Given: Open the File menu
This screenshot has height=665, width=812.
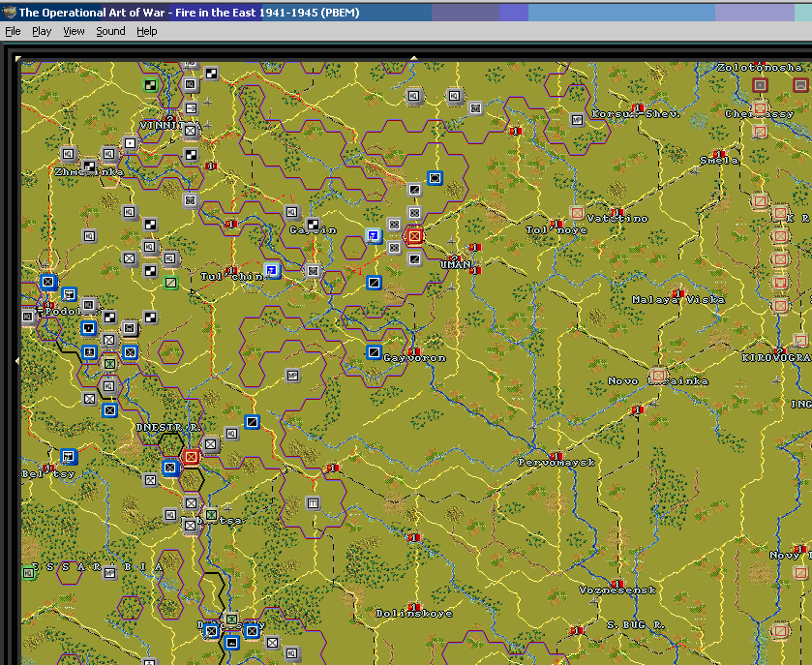Looking at the screenshot, I should click(13, 31).
